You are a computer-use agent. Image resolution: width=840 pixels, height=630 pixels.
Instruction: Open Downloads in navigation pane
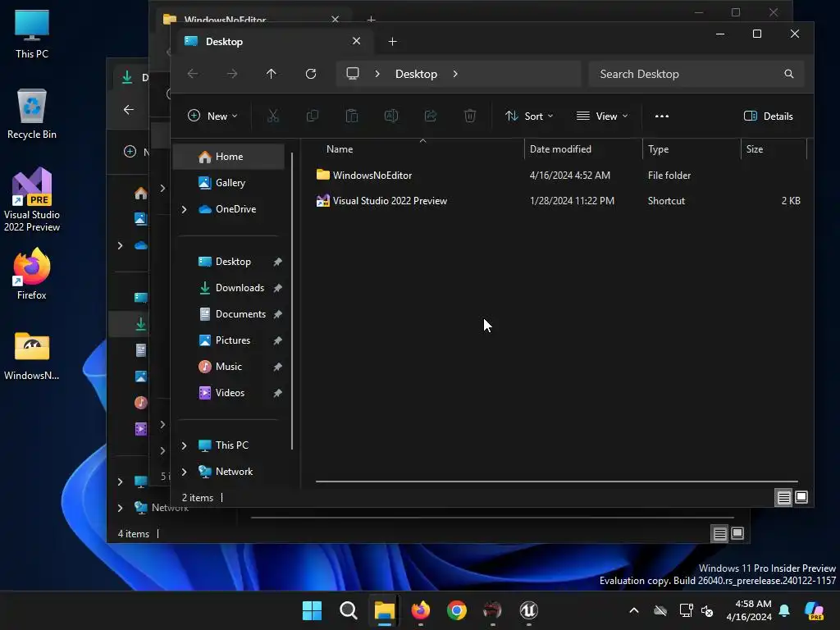click(x=229, y=288)
